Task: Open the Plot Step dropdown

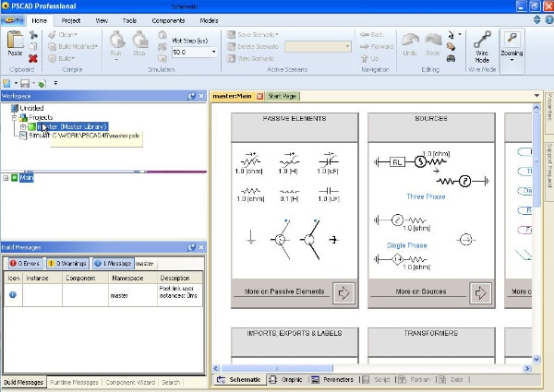Action: [214, 53]
